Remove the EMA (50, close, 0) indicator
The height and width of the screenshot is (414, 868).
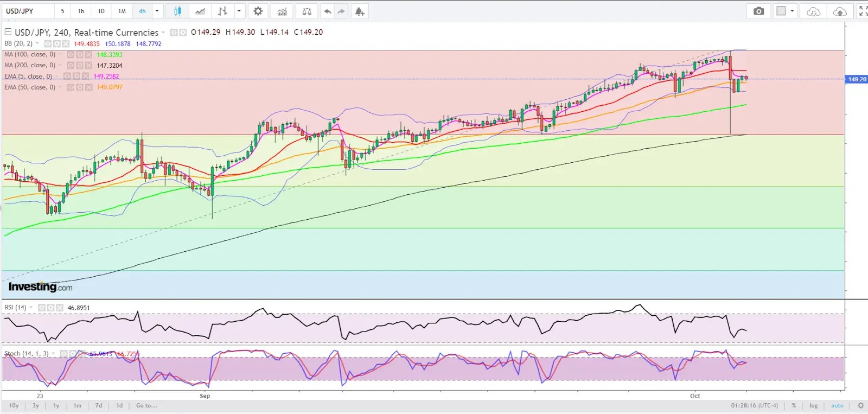tap(88, 87)
